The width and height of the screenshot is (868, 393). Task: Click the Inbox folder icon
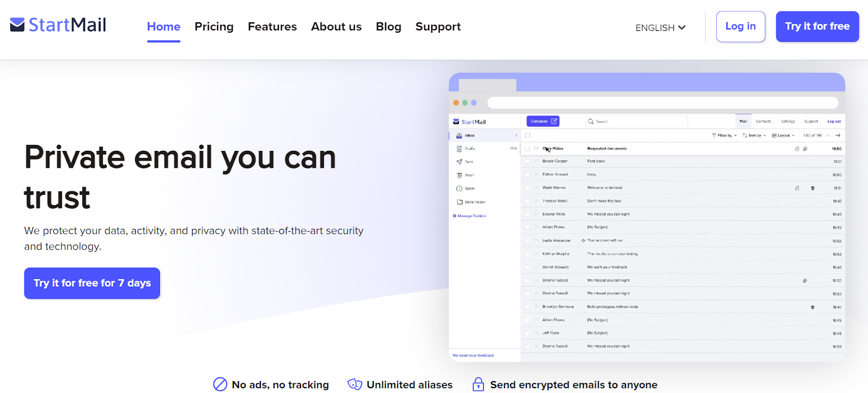459,136
